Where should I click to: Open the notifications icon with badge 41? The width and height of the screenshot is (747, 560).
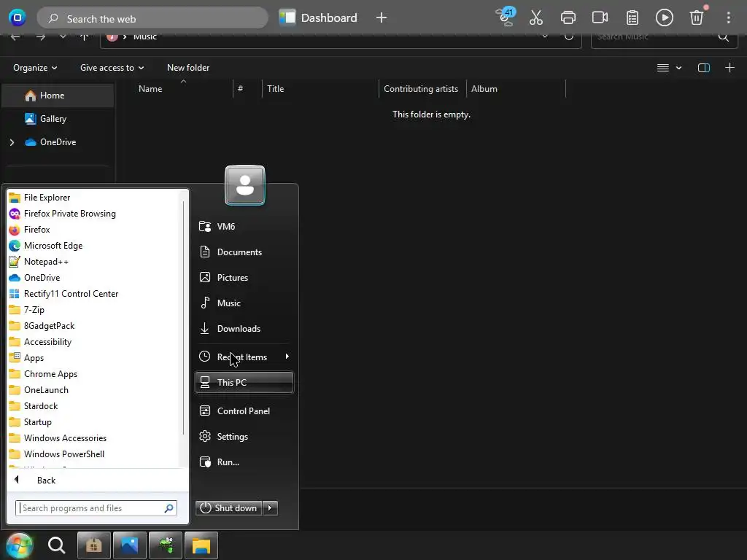tap(506, 17)
